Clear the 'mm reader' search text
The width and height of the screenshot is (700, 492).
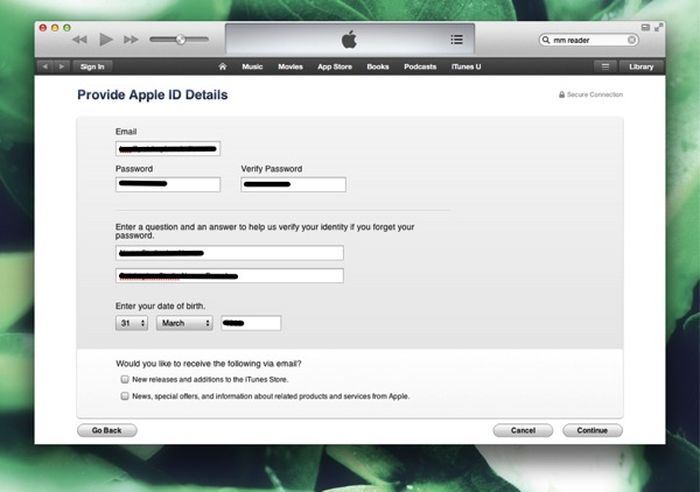pos(631,40)
